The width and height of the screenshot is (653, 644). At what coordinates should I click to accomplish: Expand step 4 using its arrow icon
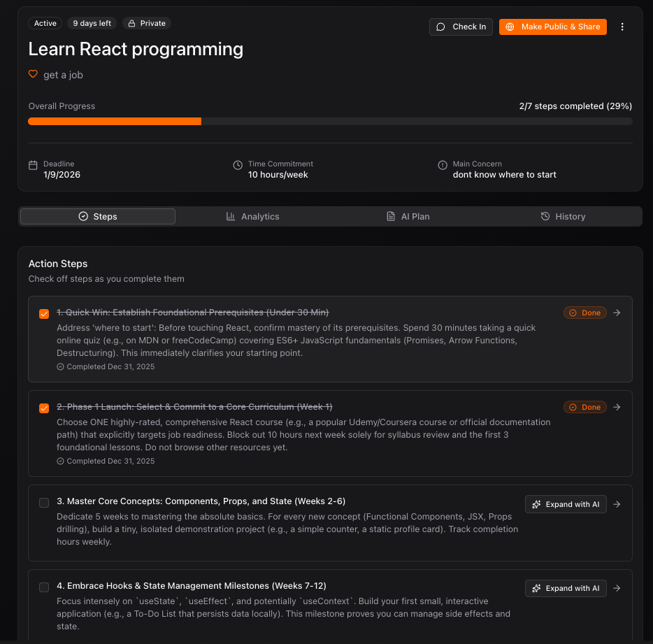(617, 588)
